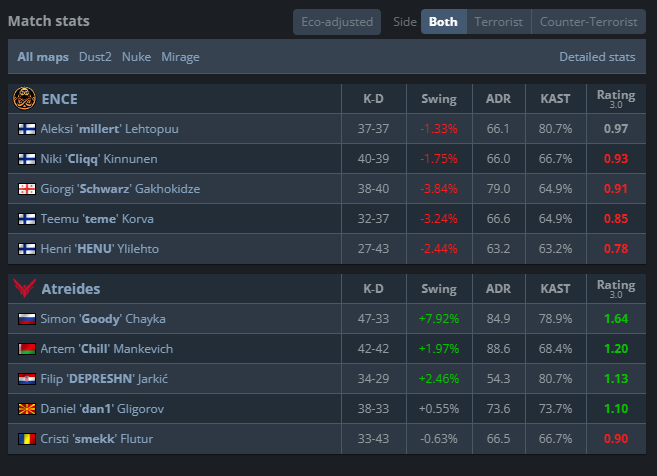Switch to the Dust2 map tab

coord(95,57)
